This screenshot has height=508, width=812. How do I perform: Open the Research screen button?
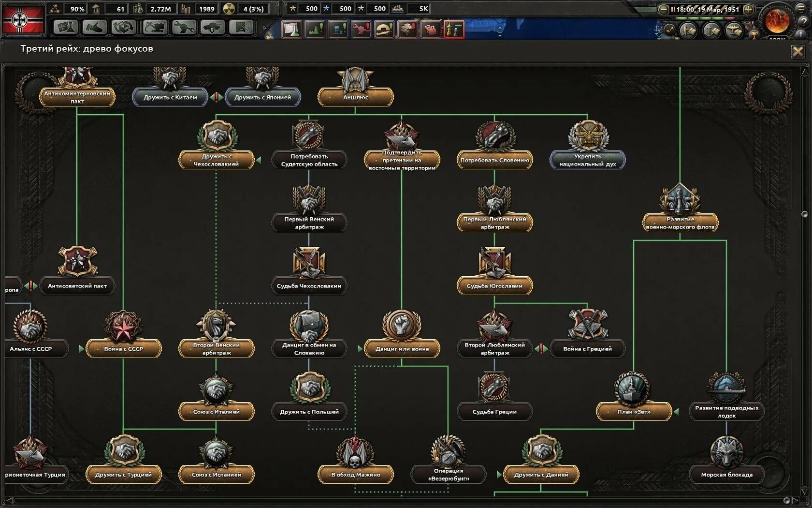click(x=66, y=27)
